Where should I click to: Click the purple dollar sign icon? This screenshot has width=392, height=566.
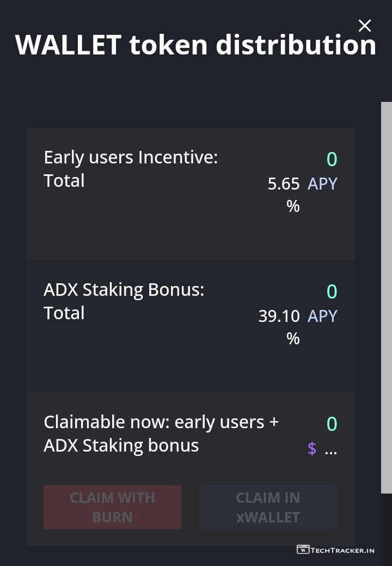(312, 448)
